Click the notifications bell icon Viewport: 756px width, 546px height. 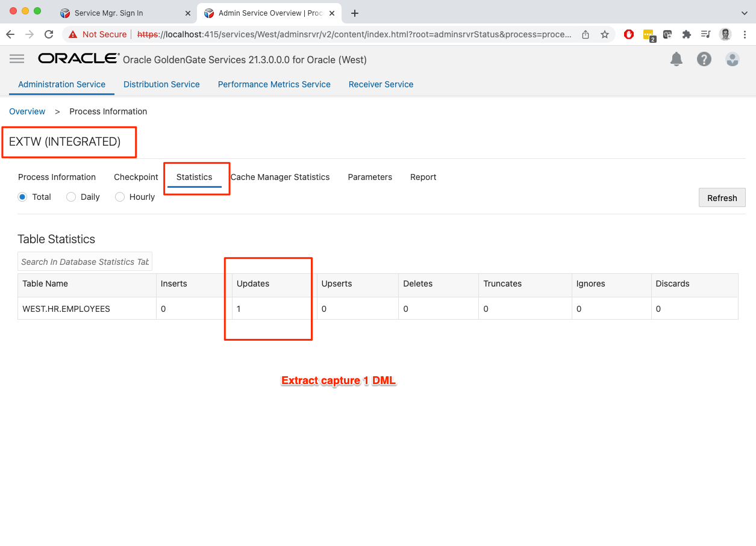pyautogui.click(x=676, y=59)
